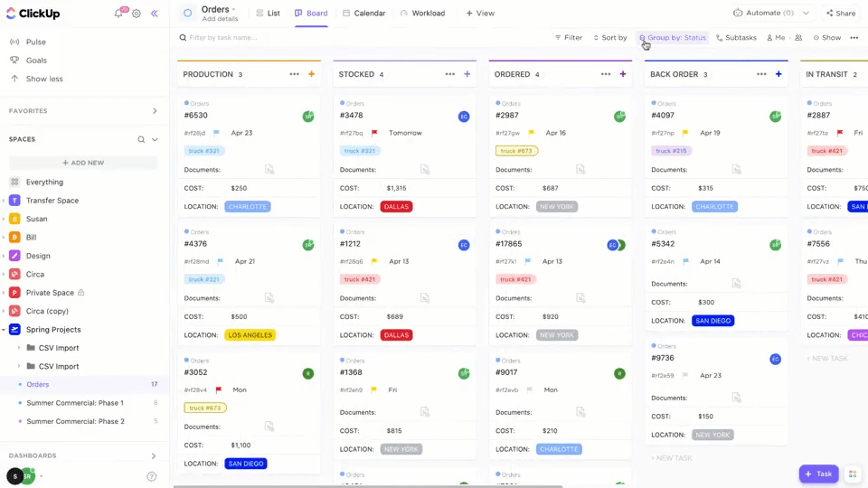Select the Board view tab
Image resolution: width=868 pixels, height=488 pixels.
coord(311,14)
